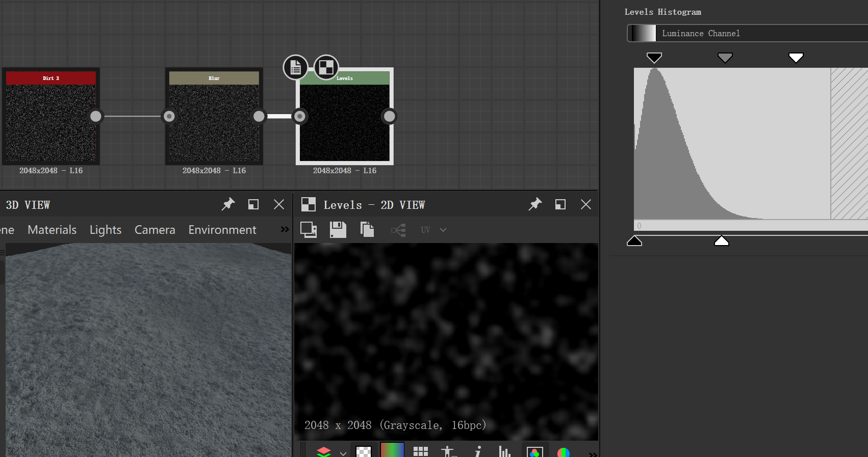868x457 pixels.
Task: Click the Blur node input connector
Action: (x=169, y=116)
